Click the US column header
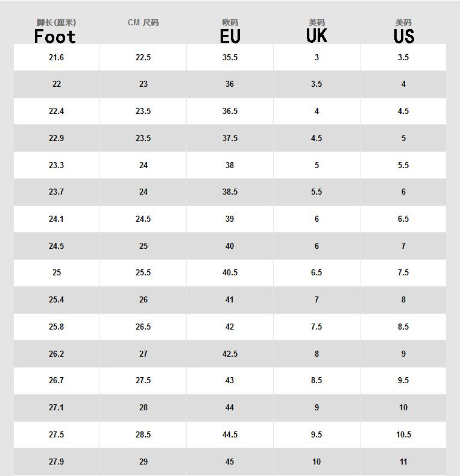The height and width of the screenshot is (476, 460). [x=403, y=36]
